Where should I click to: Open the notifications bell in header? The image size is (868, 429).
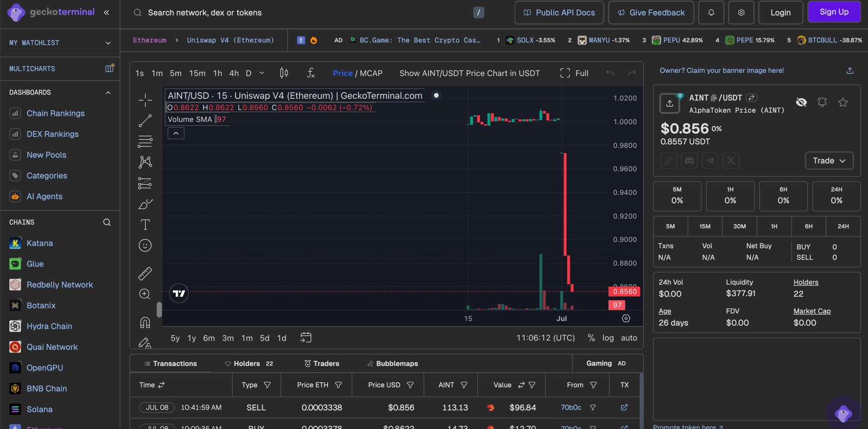pos(711,12)
